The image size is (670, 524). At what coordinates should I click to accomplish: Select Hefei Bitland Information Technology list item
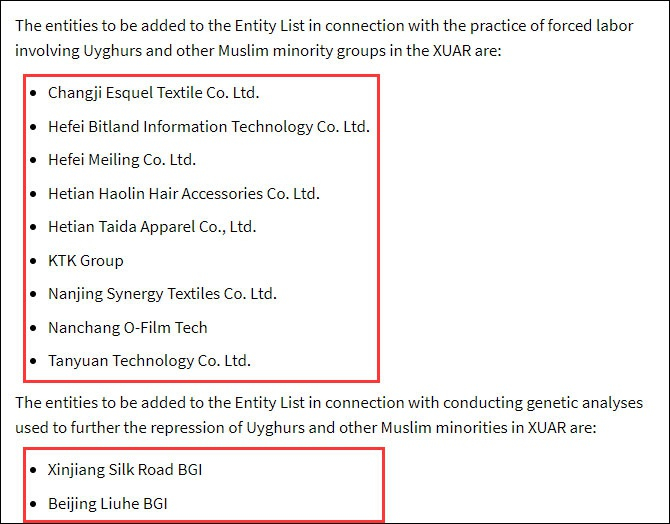[x=208, y=127]
